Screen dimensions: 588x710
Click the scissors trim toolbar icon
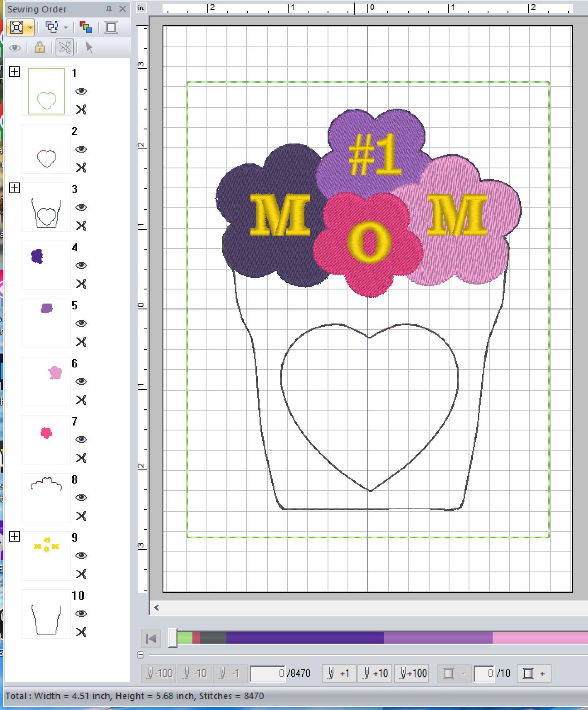(x=65, y=47)
